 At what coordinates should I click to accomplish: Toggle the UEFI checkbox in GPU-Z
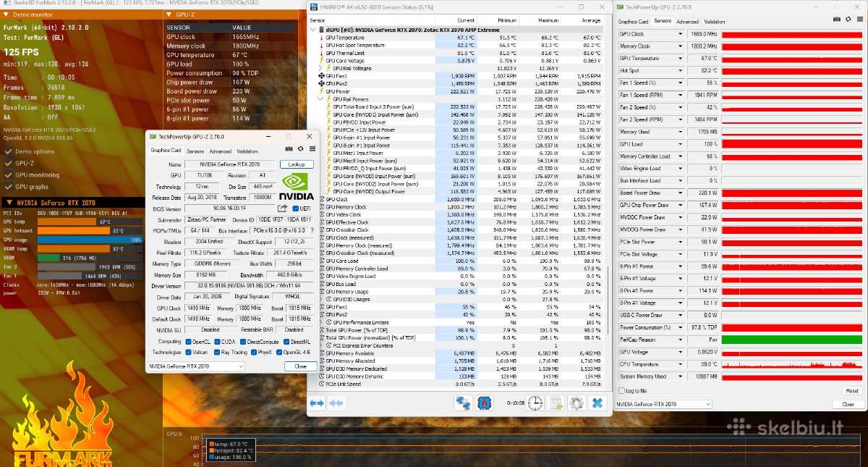295,209
